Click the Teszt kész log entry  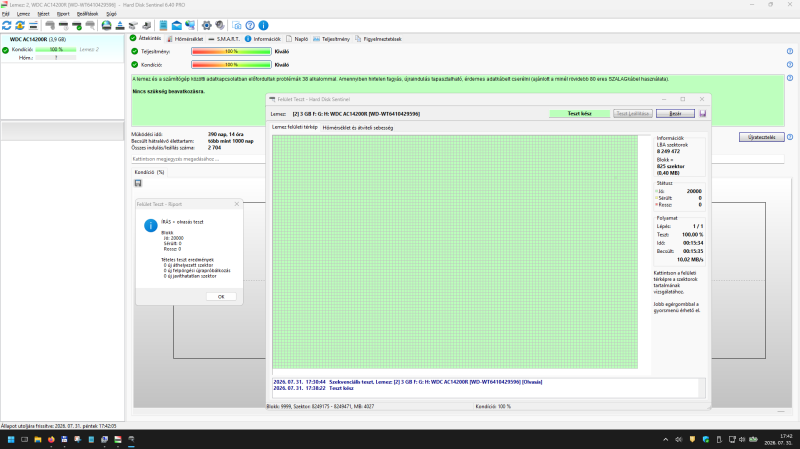[x=313, y=388]
